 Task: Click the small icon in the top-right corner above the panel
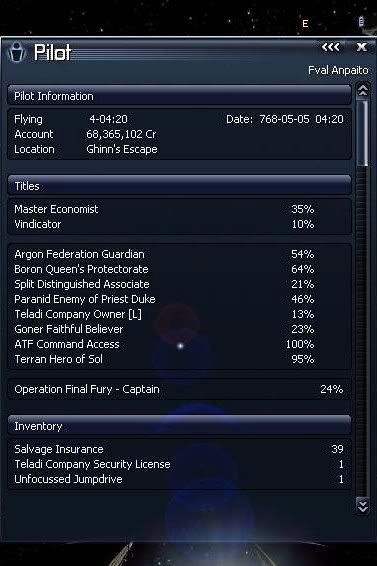point(361,22)
